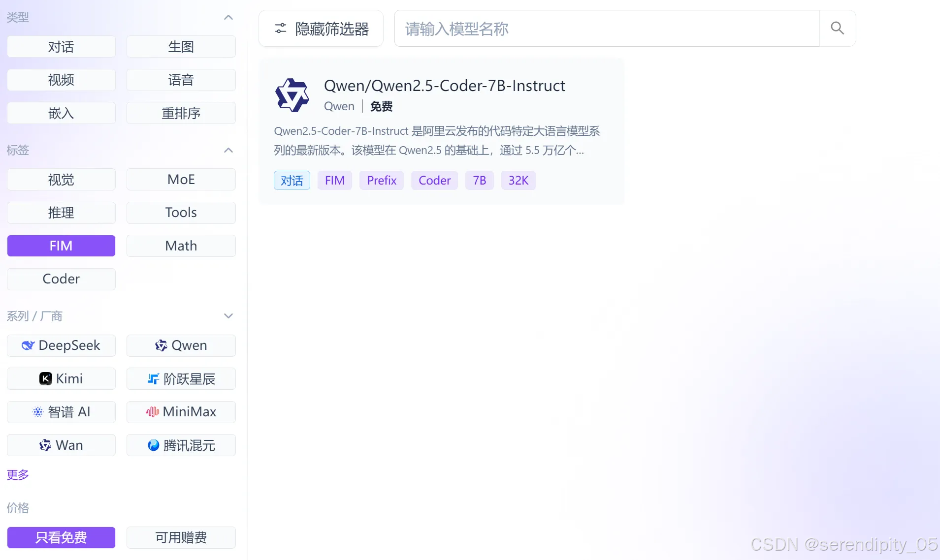940x560 pixels.
Task: Filter by 腾讯混元 vendor
Action: (x=181, y=445)
